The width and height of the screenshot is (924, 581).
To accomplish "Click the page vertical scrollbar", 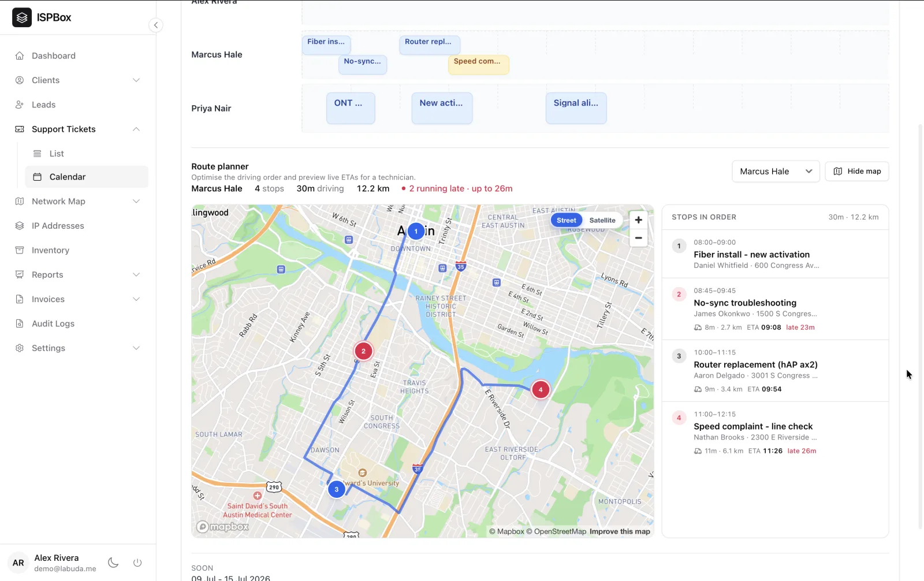I will coord(921,326).
